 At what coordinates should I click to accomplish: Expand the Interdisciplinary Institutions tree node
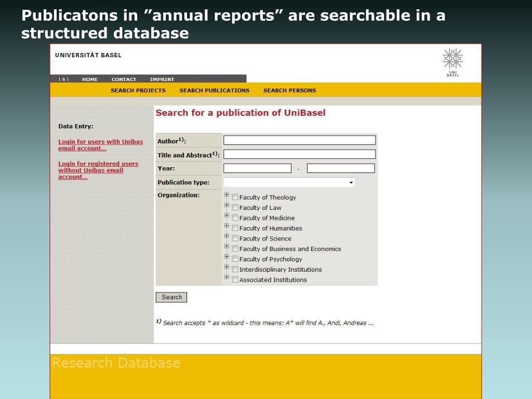click(227, 267)
